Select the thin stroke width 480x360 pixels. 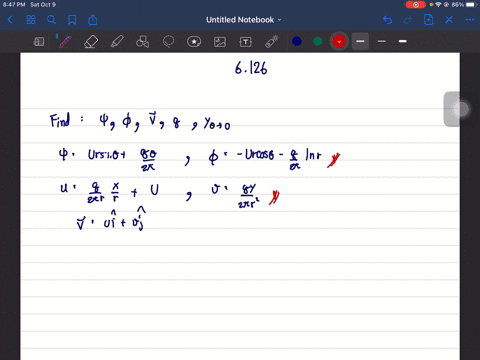[x=382, y=41]
